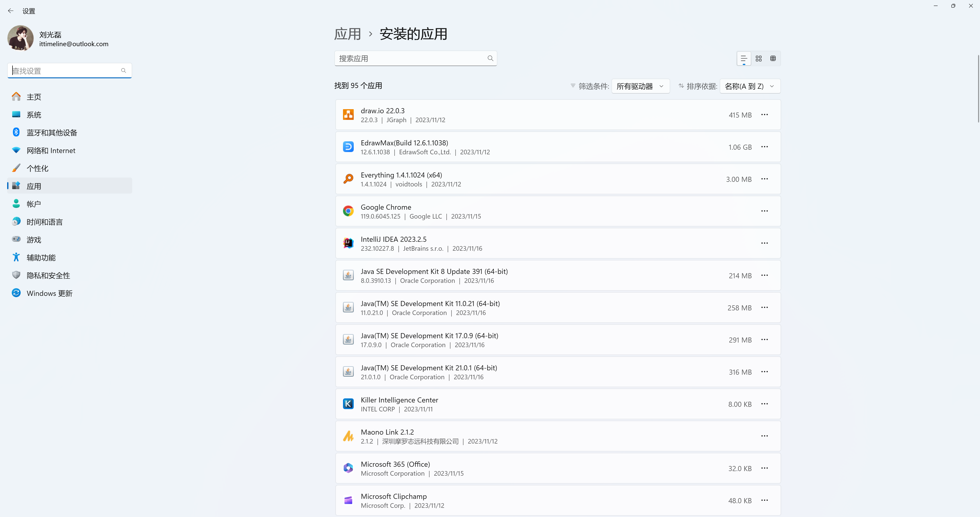Click Java(TM) SE Development Kit 21.0.1 name
The width and height of the screenshot is (980, 517).
(429, 368)
